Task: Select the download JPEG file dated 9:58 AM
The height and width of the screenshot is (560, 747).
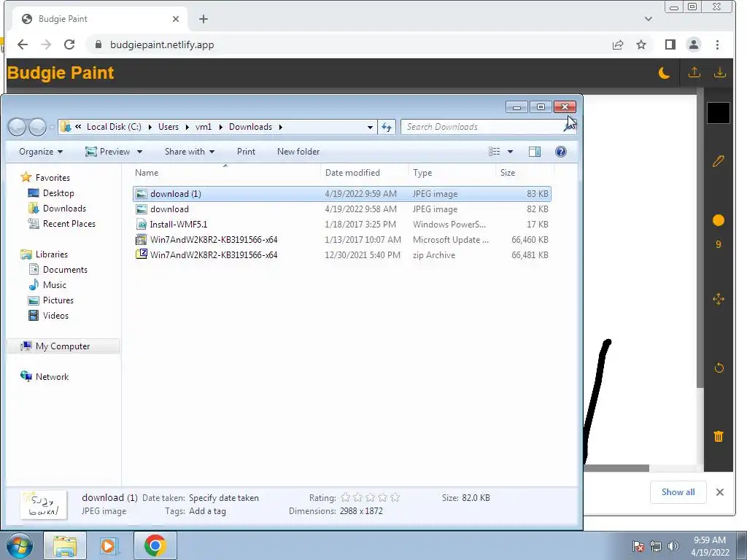Action: (x=342, y=209)
